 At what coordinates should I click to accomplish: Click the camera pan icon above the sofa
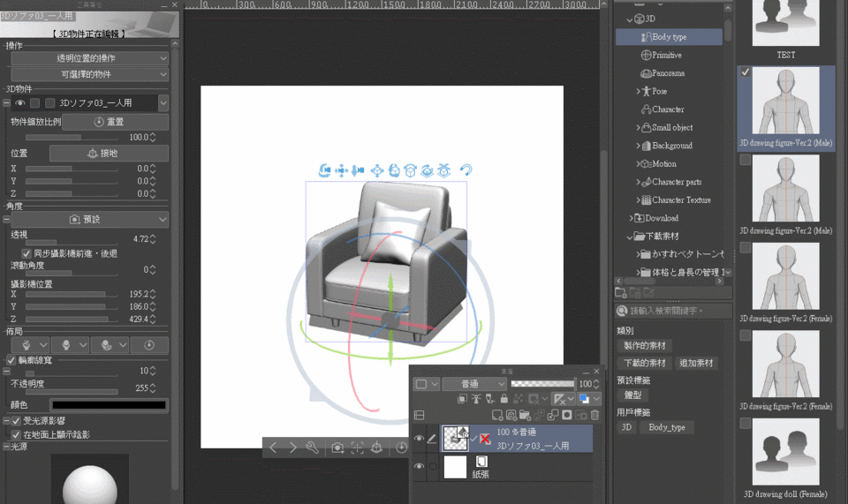(341, 170)
